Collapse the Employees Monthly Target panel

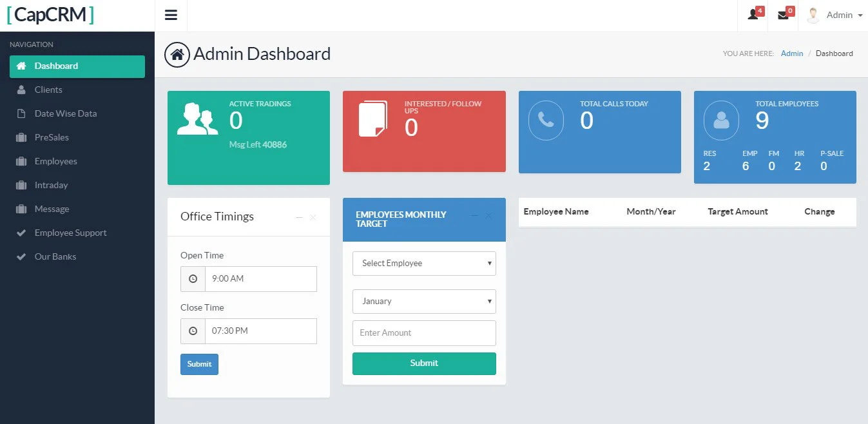(x=474, y=216)
